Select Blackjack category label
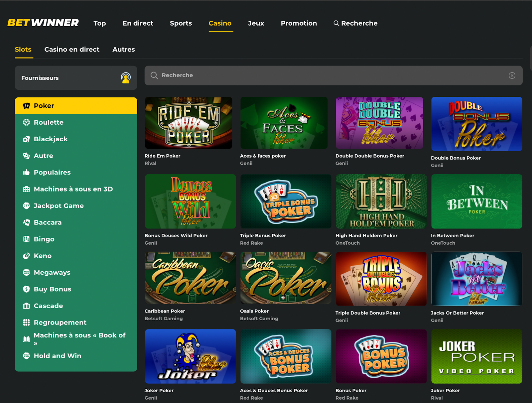This screenshot has height=403, width=532. click(51, 139)
